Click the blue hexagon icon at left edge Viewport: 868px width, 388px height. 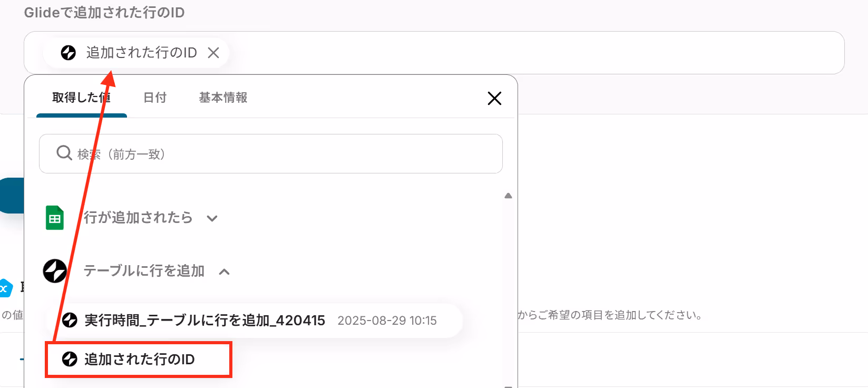pyautogui.click(x=5, y=288)
